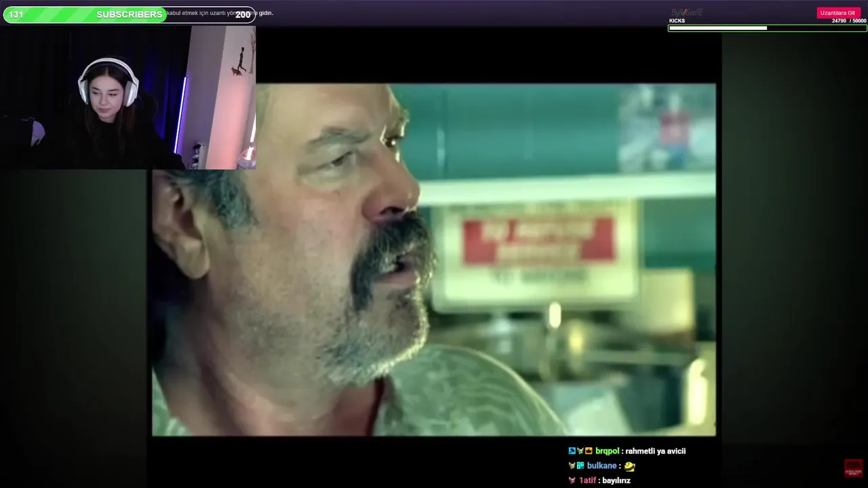Click the Uzantılara Git button
868x488 pixels.
click(838, 13)
